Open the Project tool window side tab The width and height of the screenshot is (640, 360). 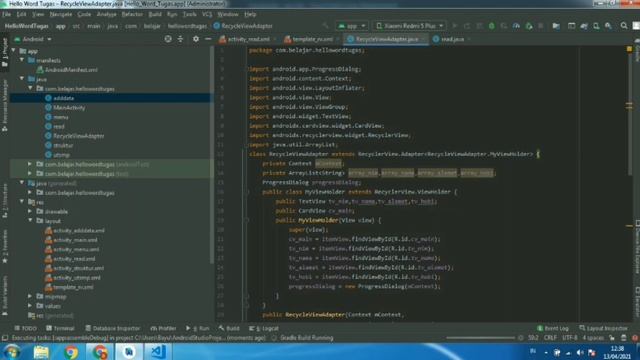coord(4,53)
